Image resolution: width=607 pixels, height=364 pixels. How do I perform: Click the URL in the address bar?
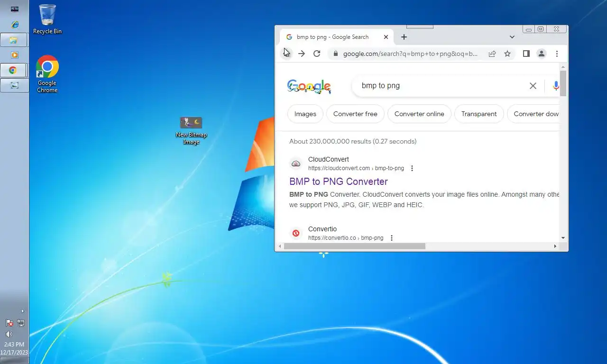coord(410,54)
